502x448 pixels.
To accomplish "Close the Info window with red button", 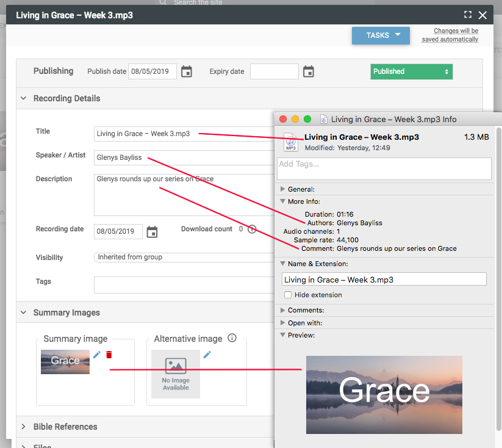I will [x=283, y=119].
